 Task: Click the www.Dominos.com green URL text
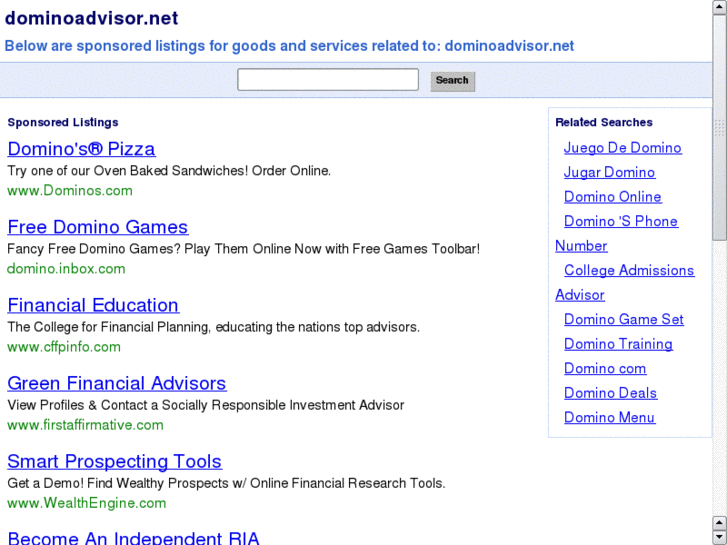point(70,191)
